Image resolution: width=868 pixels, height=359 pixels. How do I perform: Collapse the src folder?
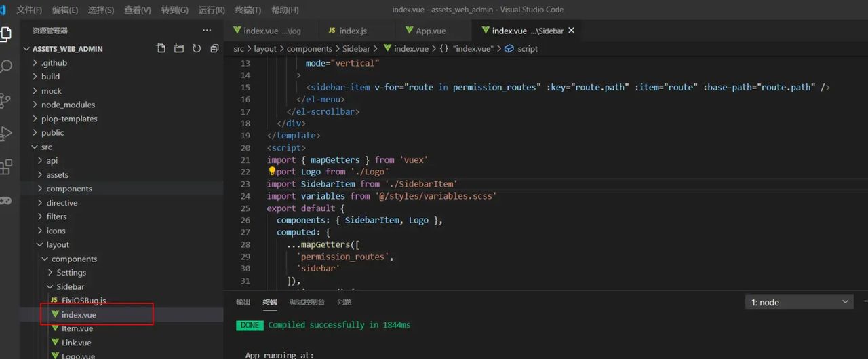pos(46,147)
